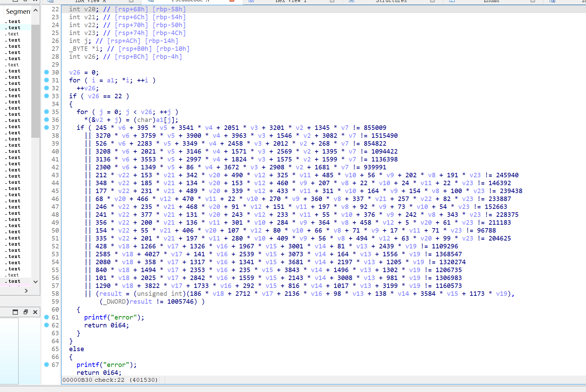Toggle the breakpoint on line 67
This screenshot has height=392, width=586.
46,365
